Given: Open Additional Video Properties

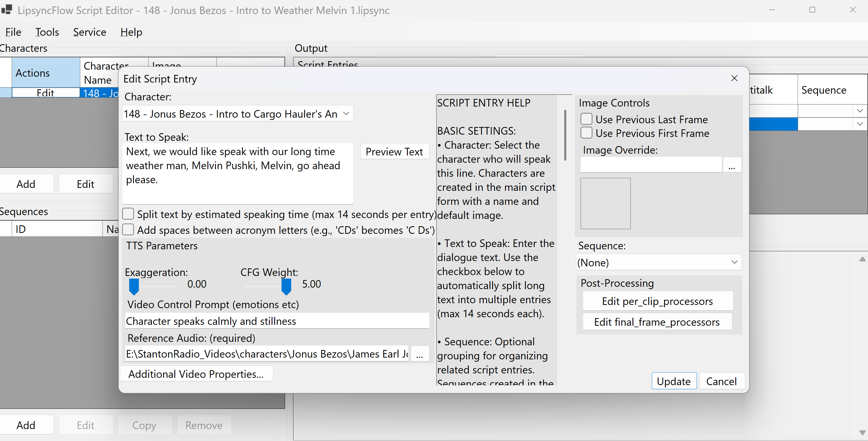Looking at the screenshot, I should point(197,374).
